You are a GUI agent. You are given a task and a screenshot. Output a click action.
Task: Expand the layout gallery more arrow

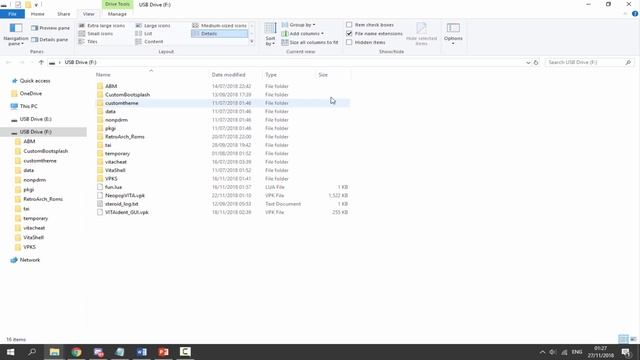[252, 42]
